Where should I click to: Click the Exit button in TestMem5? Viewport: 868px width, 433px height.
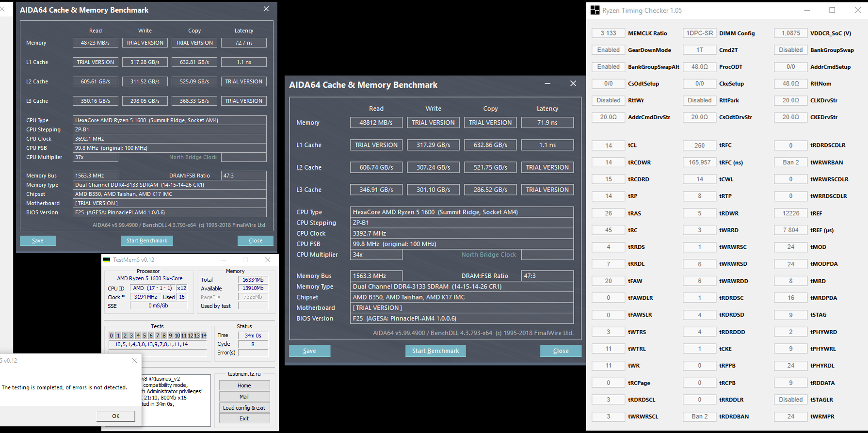tap(244, 418)
